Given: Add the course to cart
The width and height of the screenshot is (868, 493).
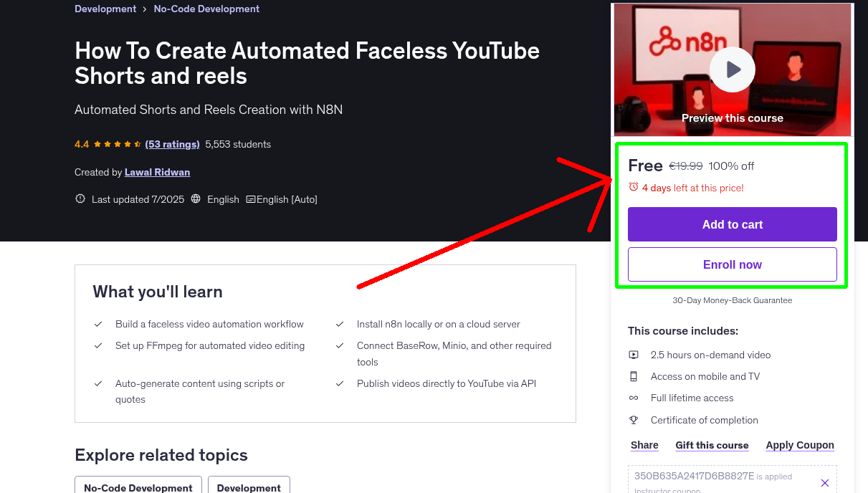Looking at the screenshot, I should click(x=732, y=224).
